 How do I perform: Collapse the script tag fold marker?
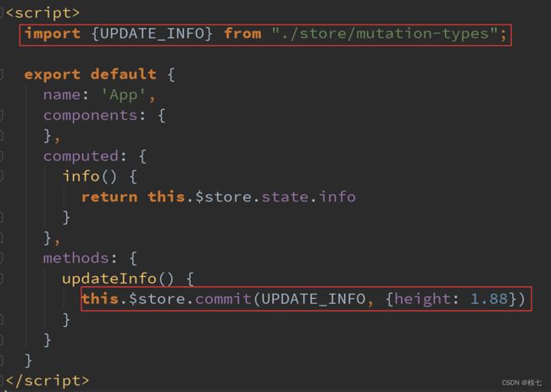[x=3, y=14]
